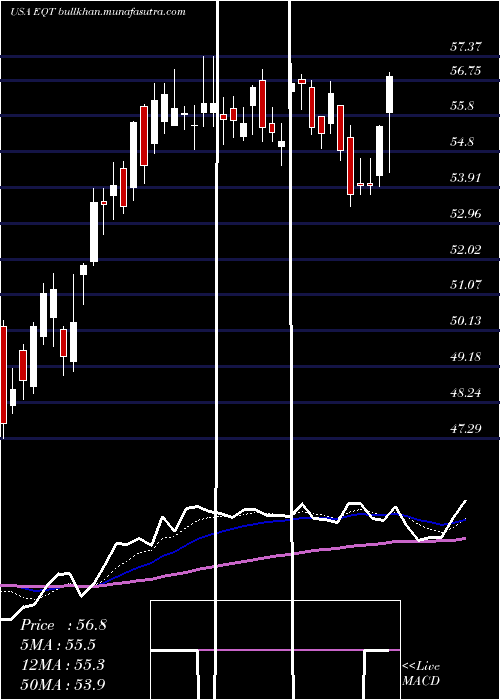The height and width of the screenshot is (700, 500).
Task: Click the 'USA EQT bullkhan.munafasutra.com' chart title
Action: click(x=97, y=12)
